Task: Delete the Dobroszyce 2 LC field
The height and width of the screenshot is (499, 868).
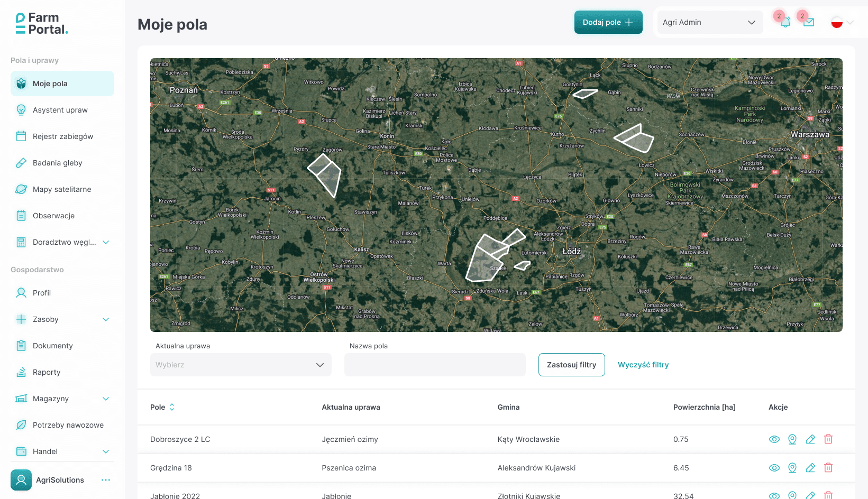Action: coord(828,439)
